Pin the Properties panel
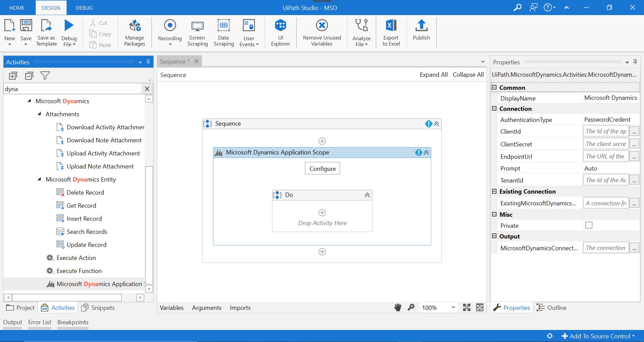Viewport: 644px width, 342px height. (x=635, y=62)
